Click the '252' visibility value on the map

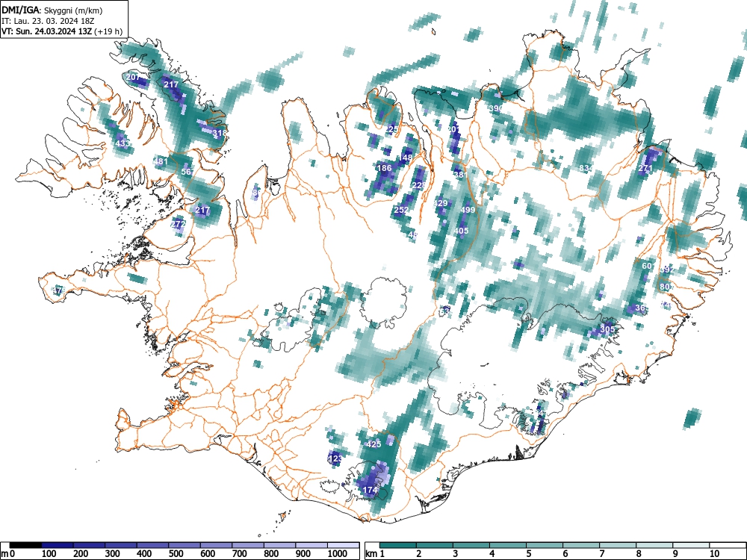401,210
